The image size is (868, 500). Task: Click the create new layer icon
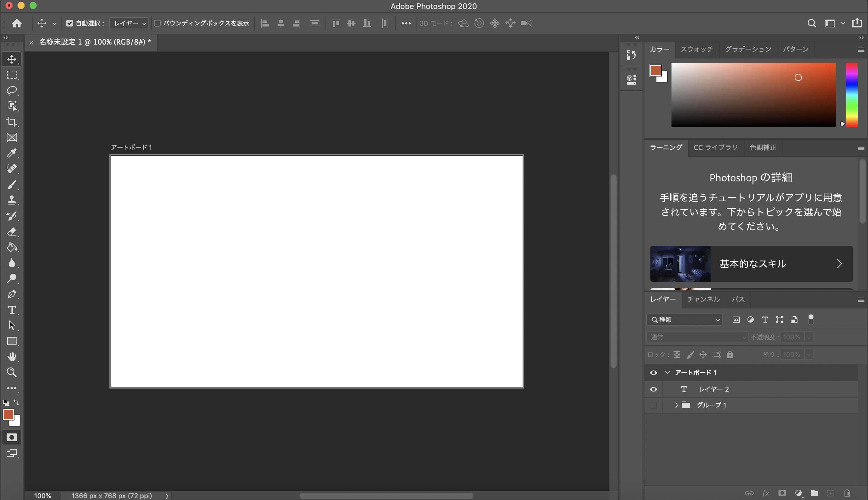pos(831,493)
